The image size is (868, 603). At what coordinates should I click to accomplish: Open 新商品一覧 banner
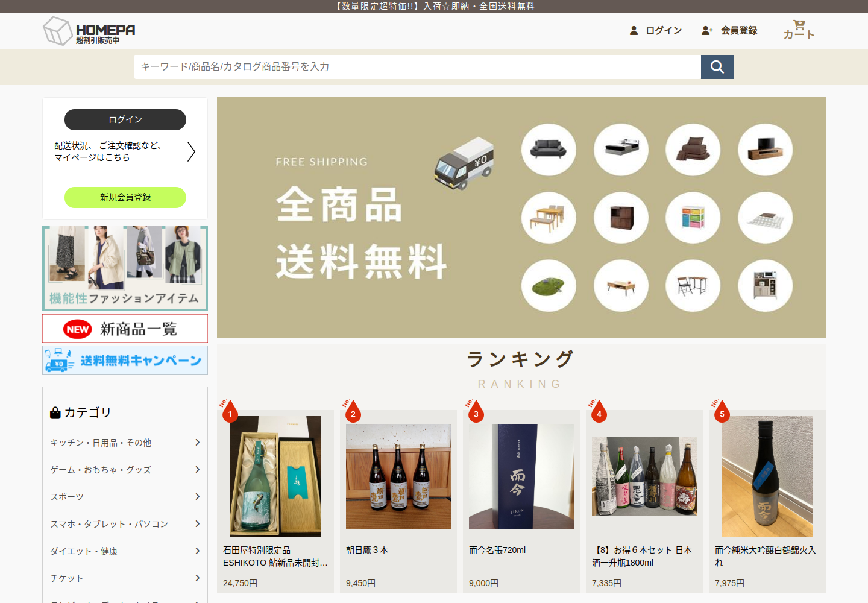(x=125, y=329)
